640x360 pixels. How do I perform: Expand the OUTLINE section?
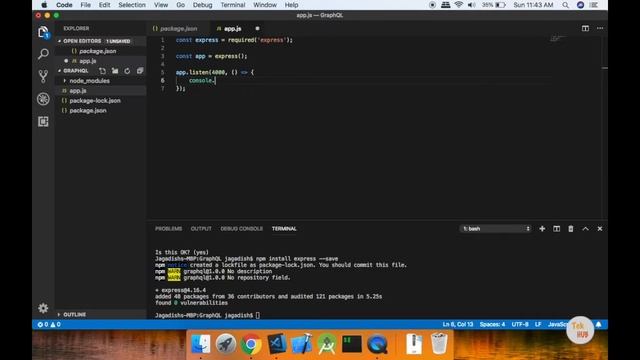point(75,314)
